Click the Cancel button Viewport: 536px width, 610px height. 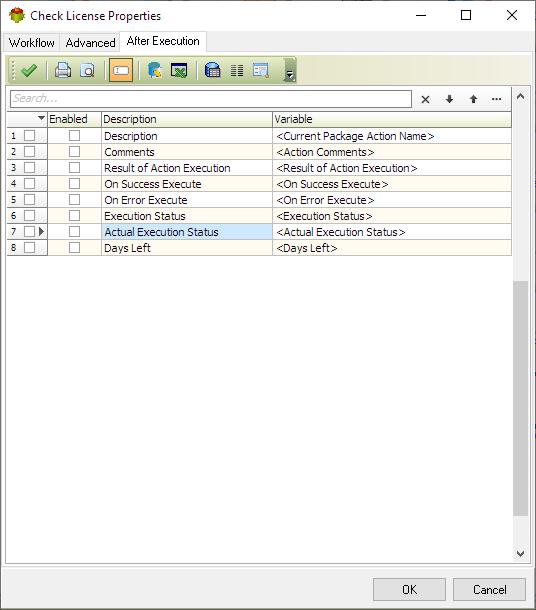click(x=489, y=589)
